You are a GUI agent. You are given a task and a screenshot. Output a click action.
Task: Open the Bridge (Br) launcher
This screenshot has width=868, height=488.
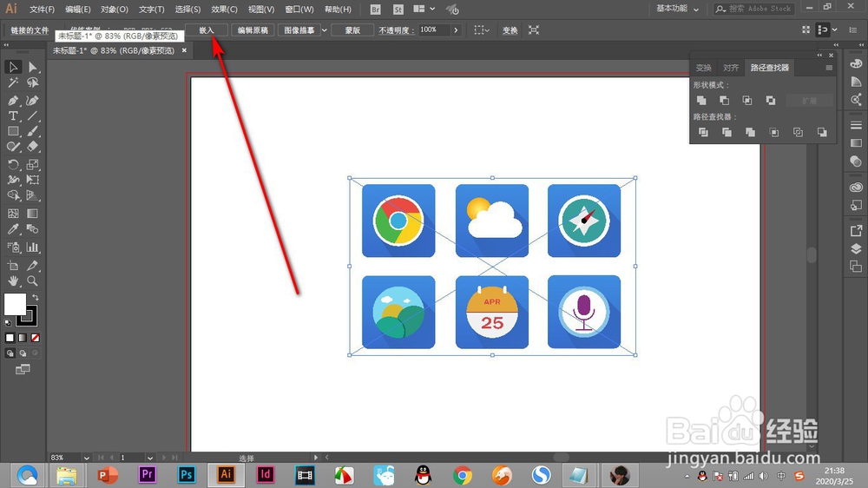click(x=375, y=10)
